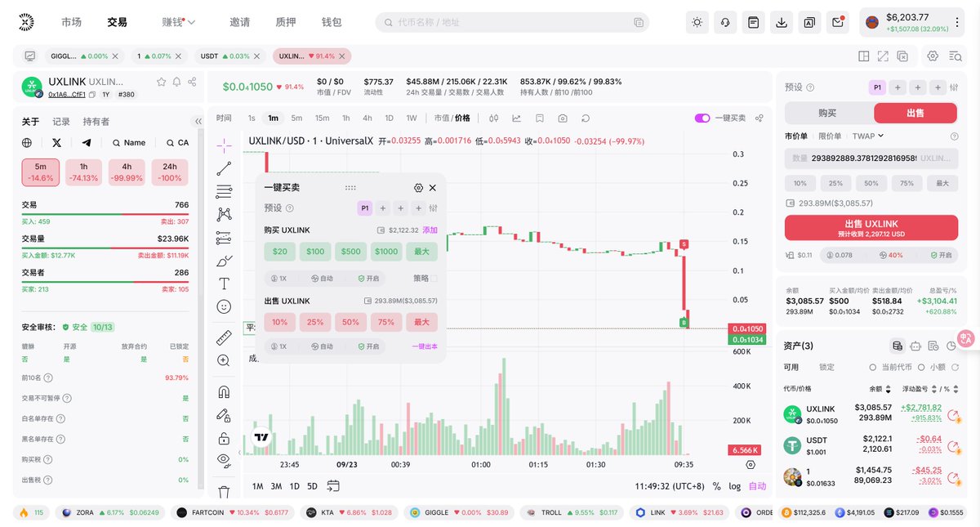Image resolution: width=980 pixels, height=527 pixels.
Task: Select the ruler measure tool
Action: click(x=224, y=337)
